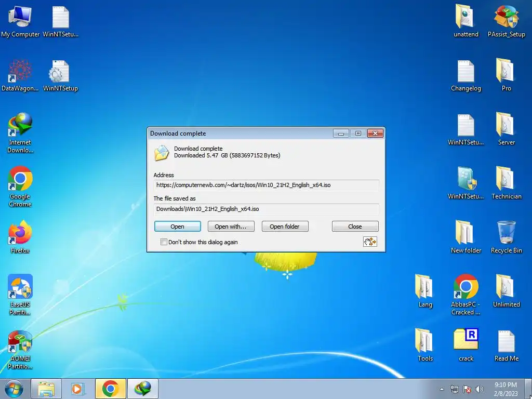This screenshot has height=399, width=532.
Task: Select the Unlimited folder icon
Action: click(x=506, y=291)
